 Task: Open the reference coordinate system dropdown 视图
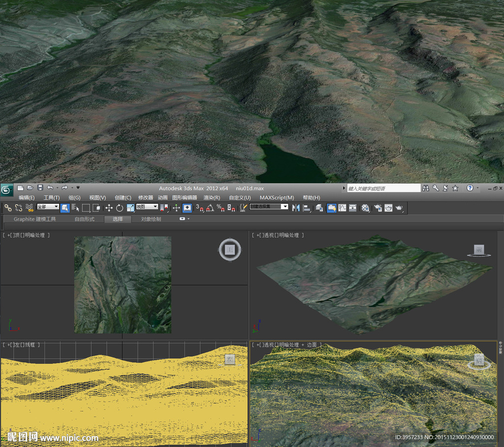click(147, 206)
